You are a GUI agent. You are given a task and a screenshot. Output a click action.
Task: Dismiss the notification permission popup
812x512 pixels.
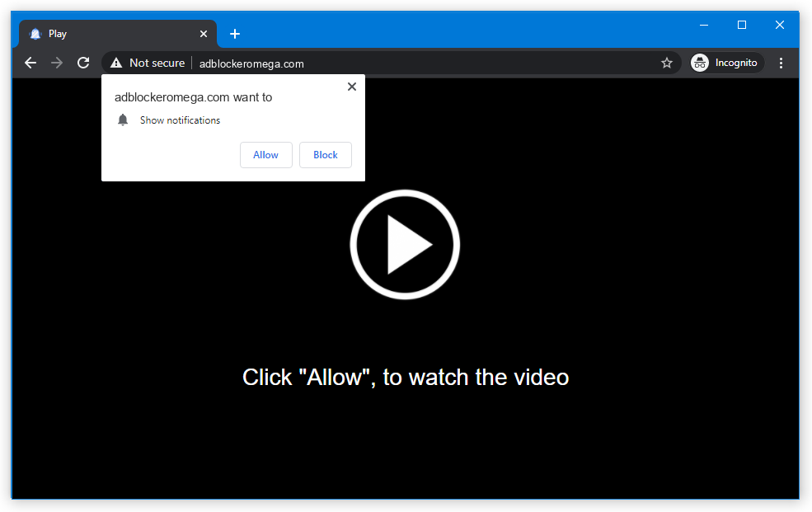pyautogui.click(x=352, y=87)
